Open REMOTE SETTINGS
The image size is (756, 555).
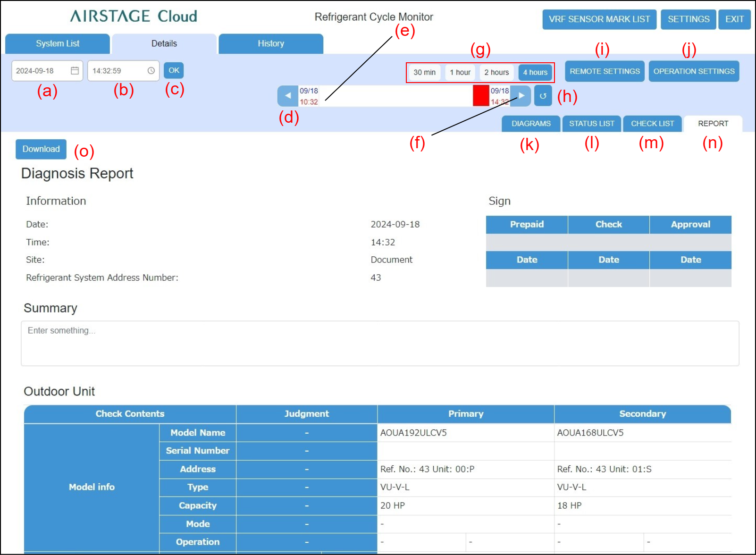(605, 71)
